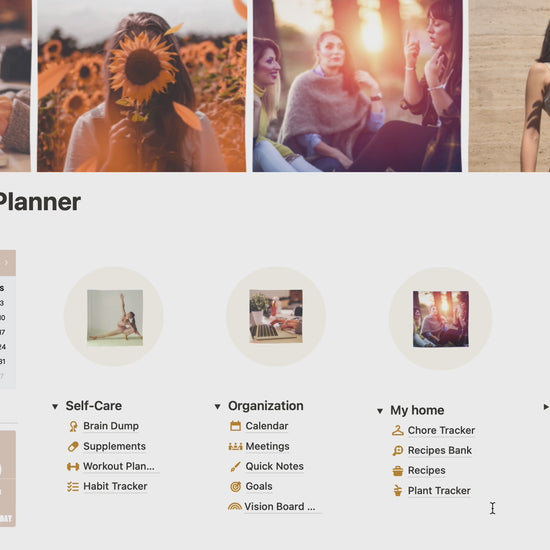Click the Habit Tracker checklist icon

(x=73, y=487)
